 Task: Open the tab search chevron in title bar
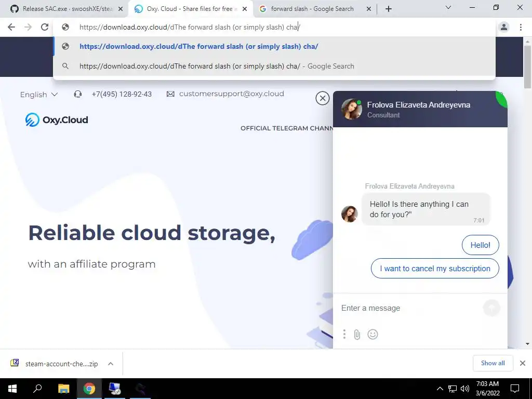pyautogui.click(x=448, y=7)
